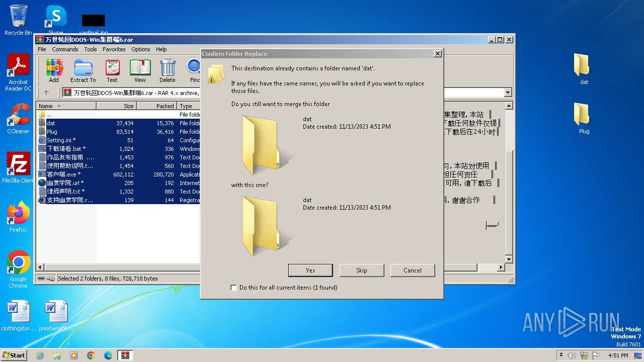Screen dimensions: 644x362
Task: Open Internet Explorer from the taskbar
Action: coord(40,355)
